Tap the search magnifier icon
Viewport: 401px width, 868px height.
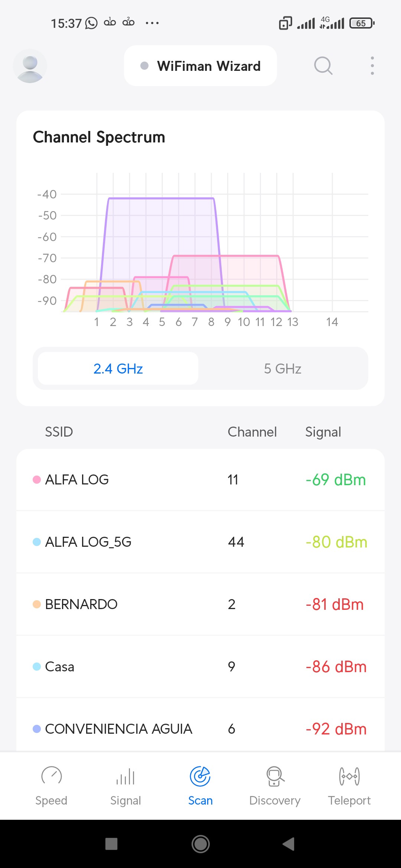(323, 66)
